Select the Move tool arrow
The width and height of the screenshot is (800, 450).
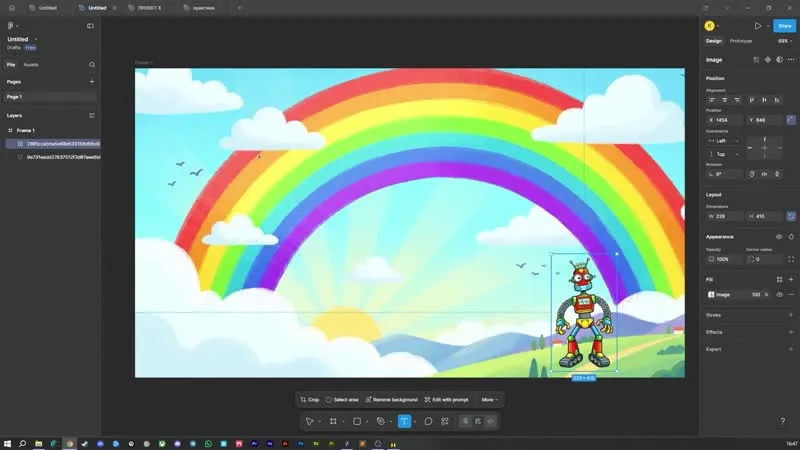click(309, 421)
